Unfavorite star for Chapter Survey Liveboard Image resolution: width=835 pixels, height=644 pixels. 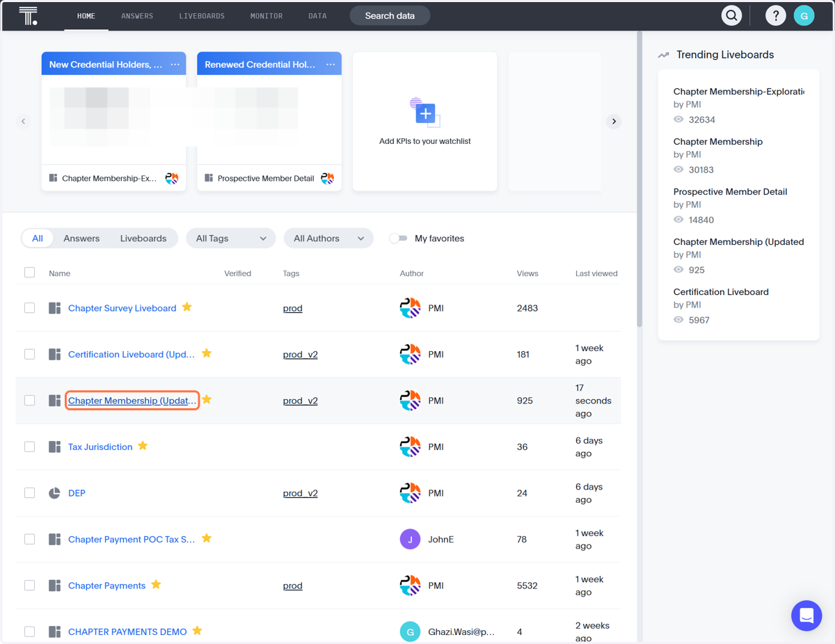pos(187,307)
